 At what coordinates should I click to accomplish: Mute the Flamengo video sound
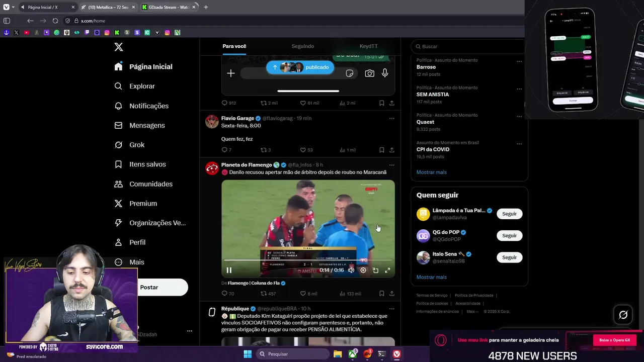tap(351, 270)
